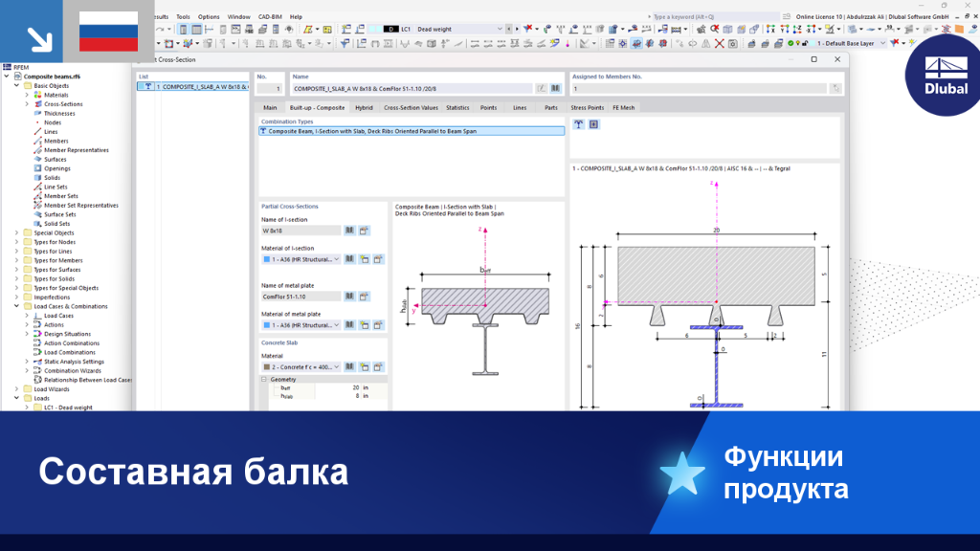Viewport: 980px width, 551px height.
Task: Open the Cross-Section Values tab
Action: (411, 107)
